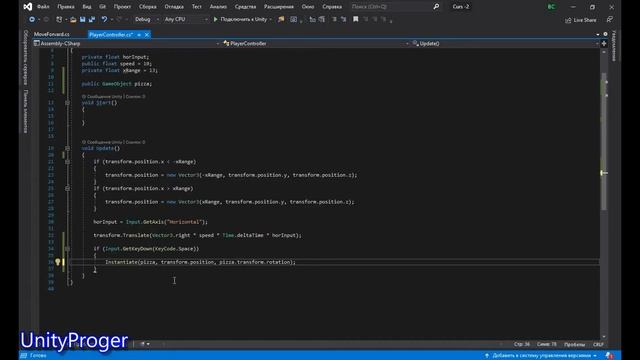Open the Справка menu
This screenshot has width=640, height=360.
point(332,7)
